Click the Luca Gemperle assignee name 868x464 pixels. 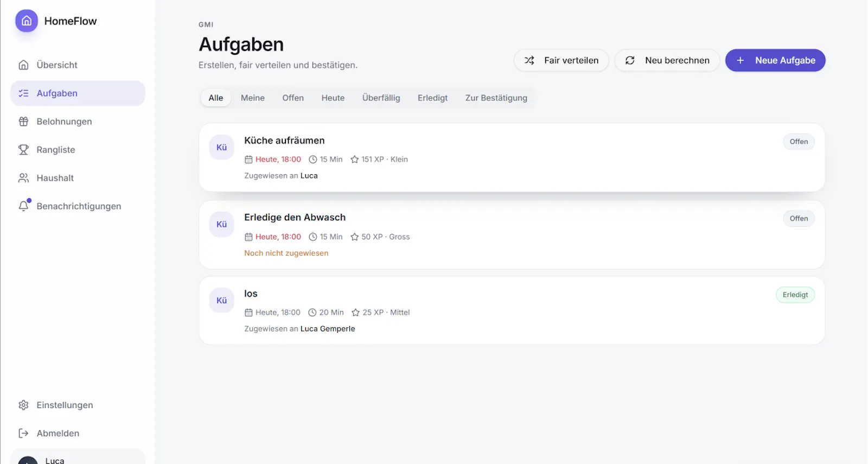(328, 329)
